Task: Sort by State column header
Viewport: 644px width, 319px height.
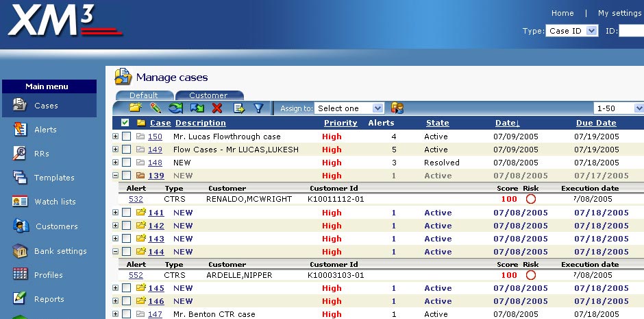Action: tap(437, 123)
